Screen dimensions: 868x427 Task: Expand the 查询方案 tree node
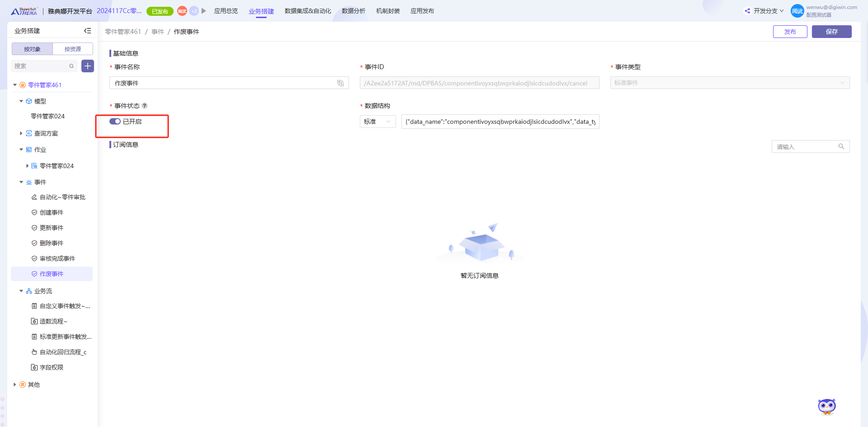[21, 133]
